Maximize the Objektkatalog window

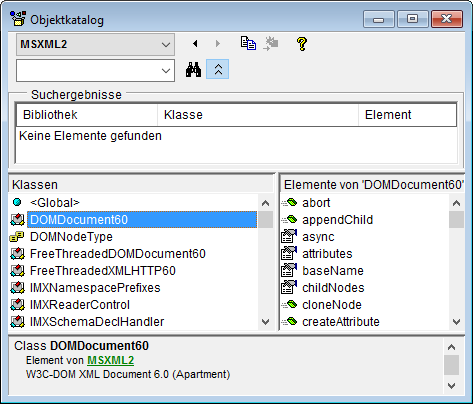tap(413, 19)
